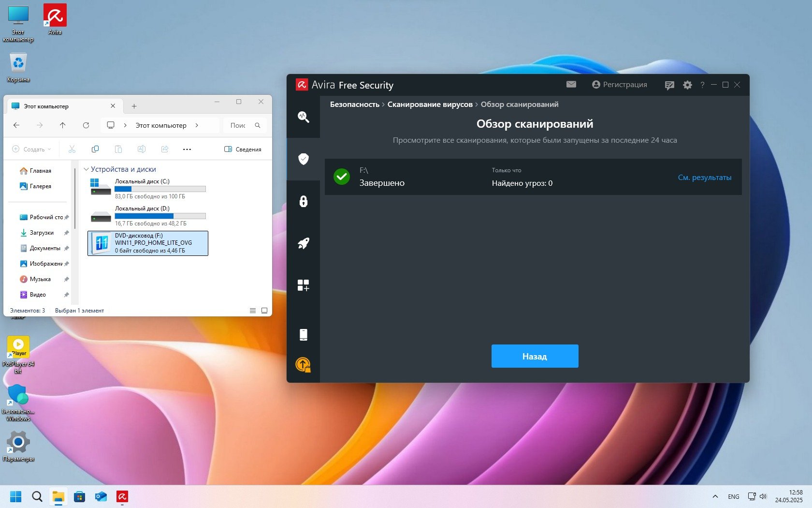Click the Paste icon in Explorer toolbar
The width and height of the screenshot is (812, 508).
[x=118, y=149]
